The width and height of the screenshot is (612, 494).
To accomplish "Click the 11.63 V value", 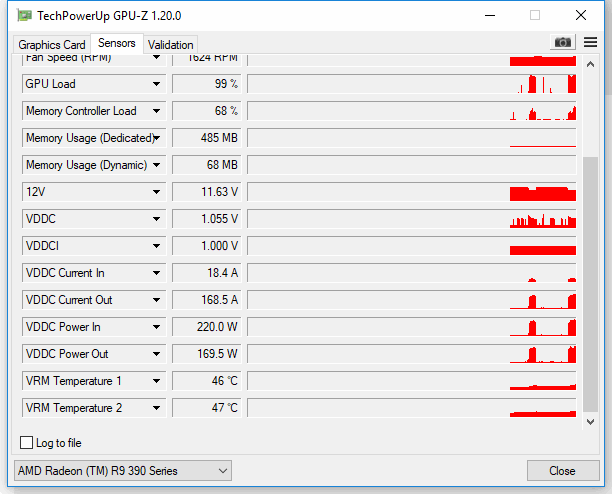I will click(207, 192).
